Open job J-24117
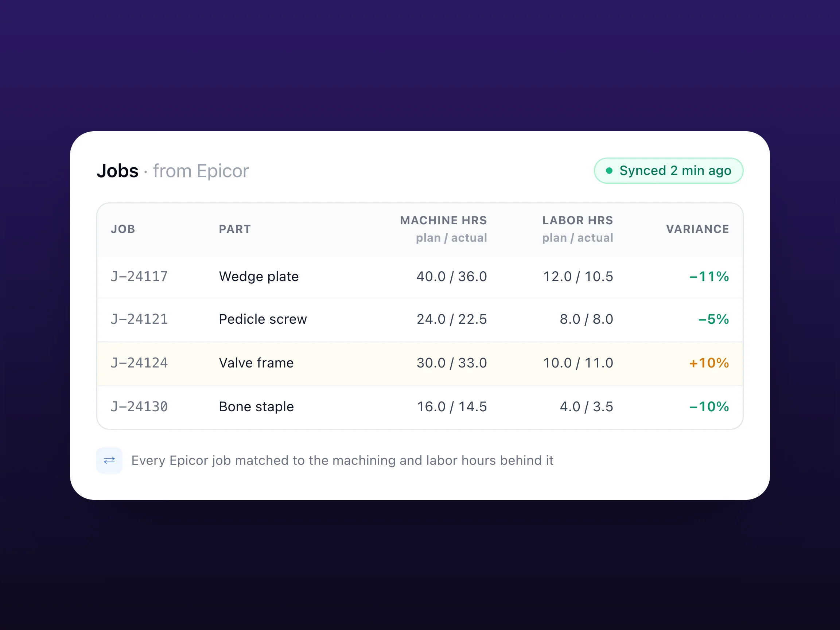The image size is (840, 630). click(x=139, y=276)
